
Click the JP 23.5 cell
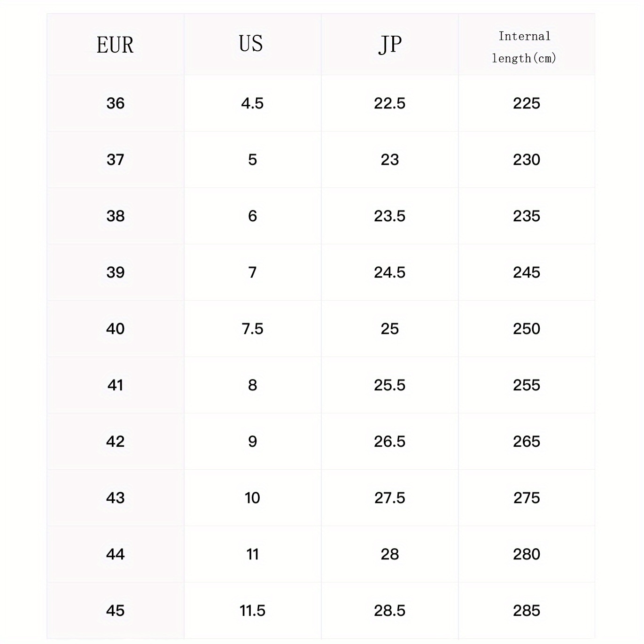point(389,216)
